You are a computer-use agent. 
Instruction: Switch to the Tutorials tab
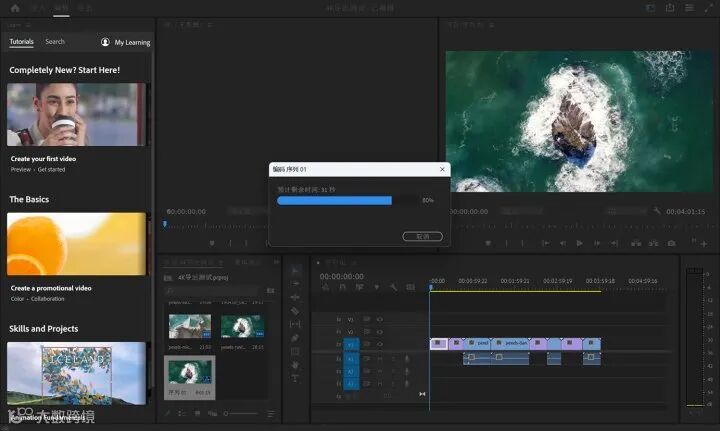[21, 42]
